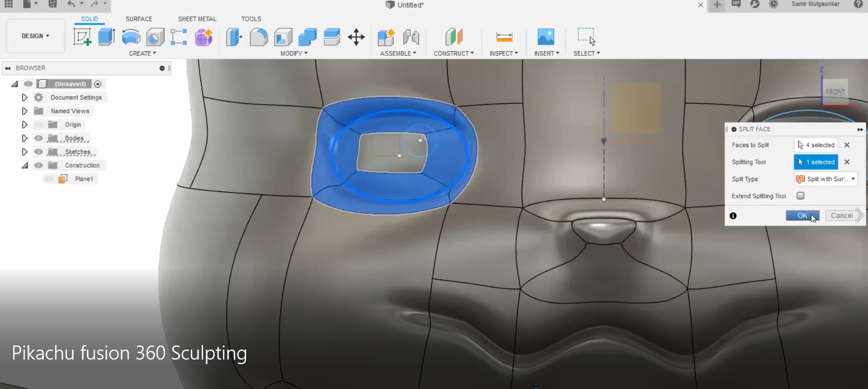Collapse the Browser panel with double arrows
The width and height of the screenshot is (868, 389).
click(x=8, y=68)
